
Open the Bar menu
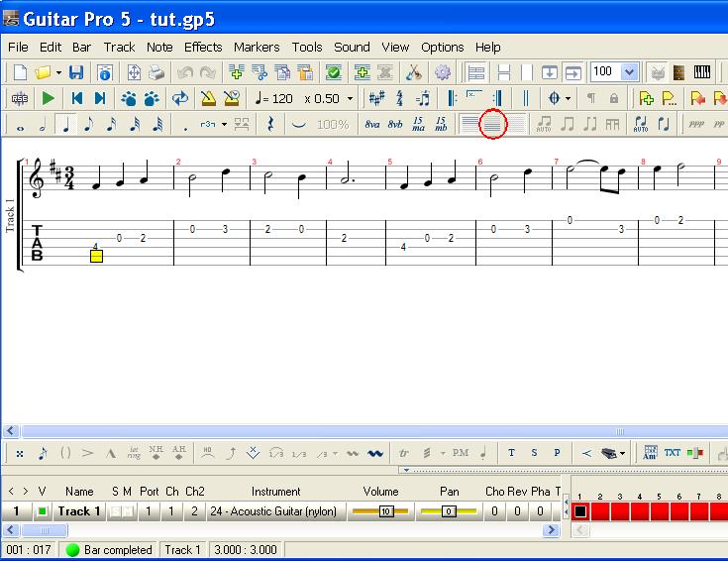point(81,47)
